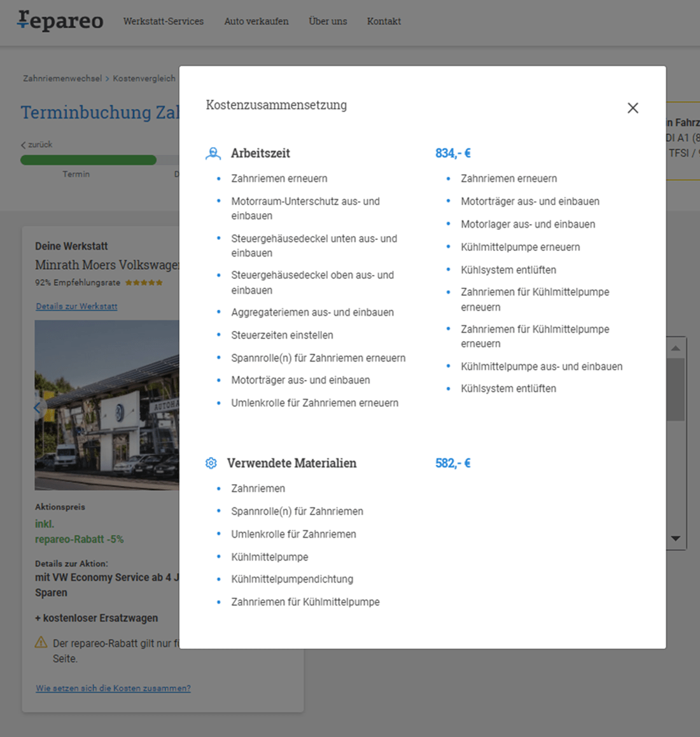Viewport: 700px width, 737px height.
Task: Click 'Motorlager aus- und einbauen'
Action: pos(528,224)
